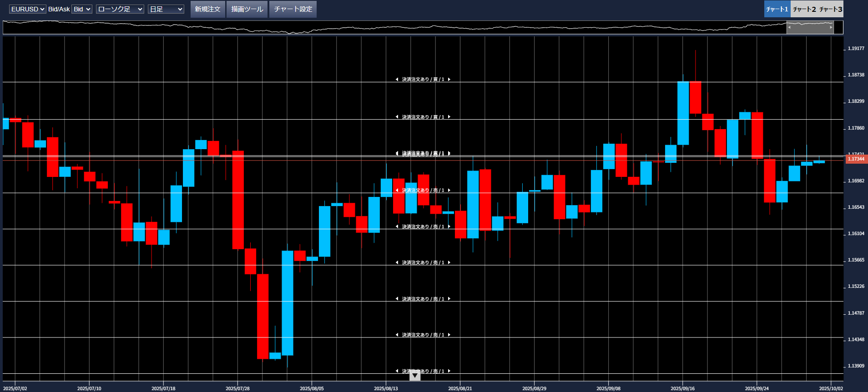Switch to the チャート3 tab
Image resolution: width=868 pixels, height=392 pixels.
coord(831,9)
